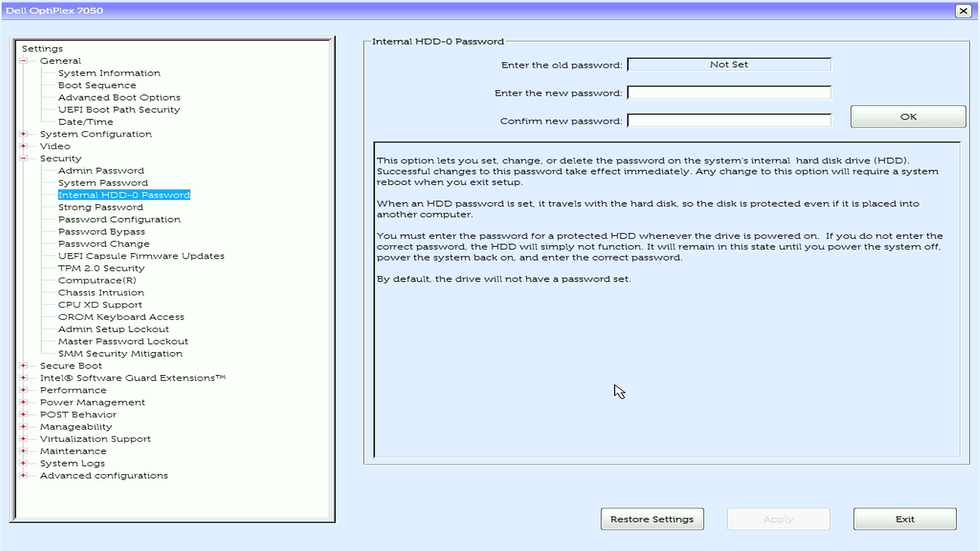Collapse the General settings group
This screenshot has width=980, height=551.
tap(23, 60)
